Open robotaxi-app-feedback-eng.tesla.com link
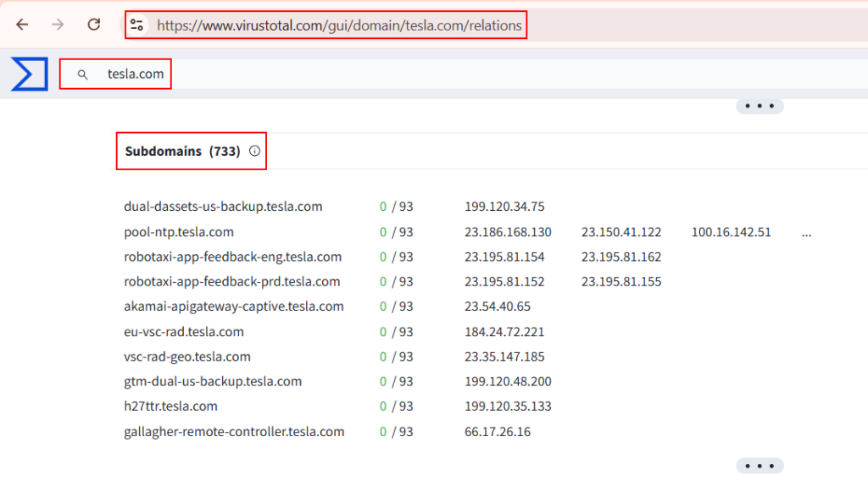Viewport: 868px width, 492px height. (x=232, y=257)
